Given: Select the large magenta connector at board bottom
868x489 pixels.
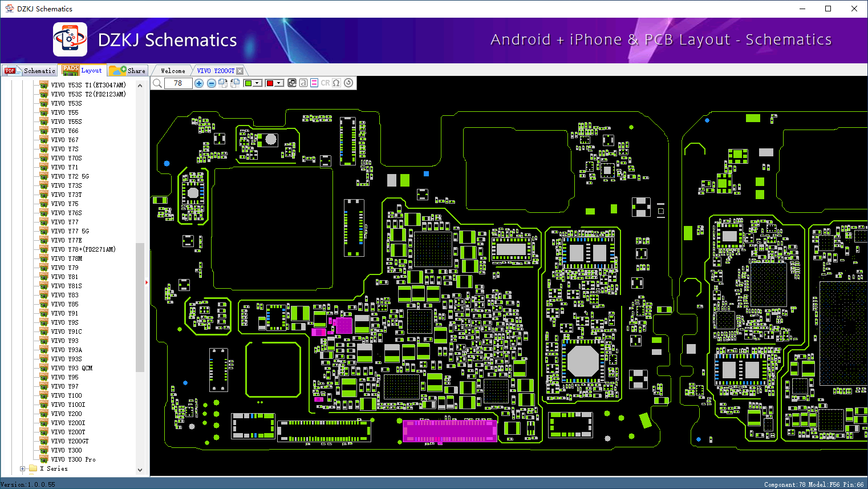Looking at the screenshot, I should pyautogui.click(x=449, y=431).
